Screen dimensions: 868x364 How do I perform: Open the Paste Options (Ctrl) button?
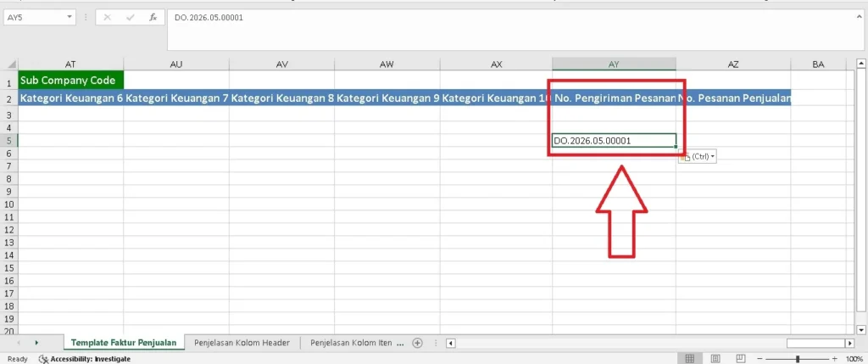tap(698, 157)
